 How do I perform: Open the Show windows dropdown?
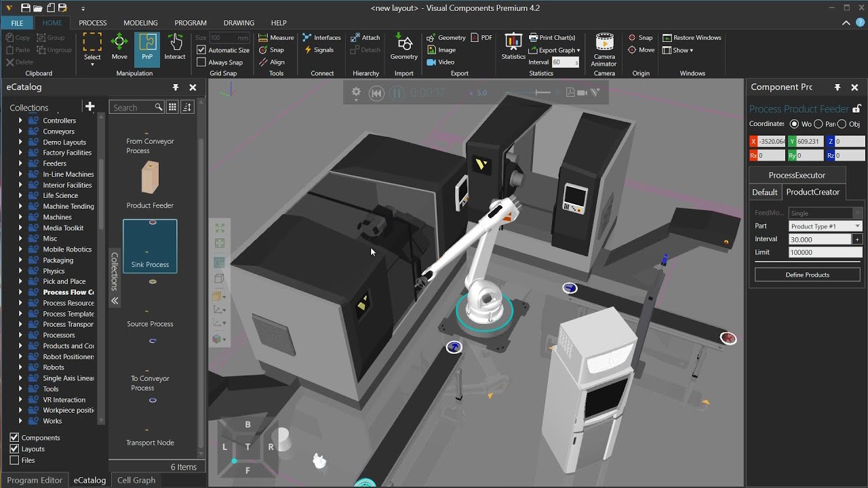tap(678, 50)
